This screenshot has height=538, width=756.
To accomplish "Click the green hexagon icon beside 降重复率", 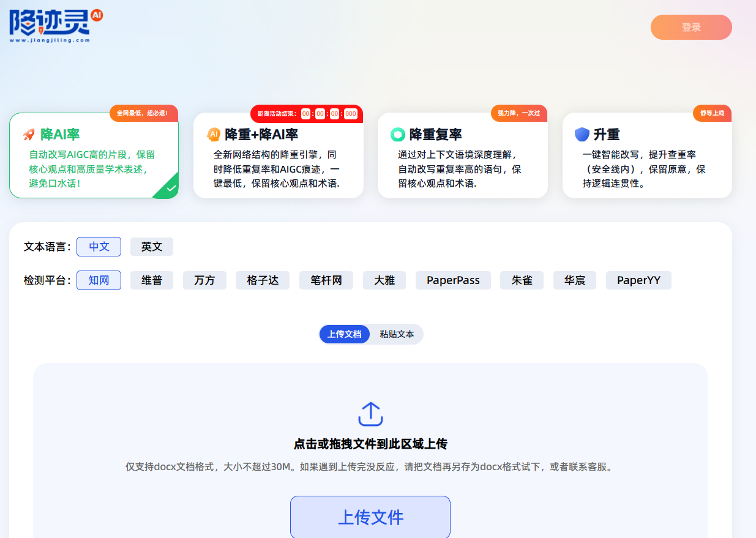I will [398, 135].
